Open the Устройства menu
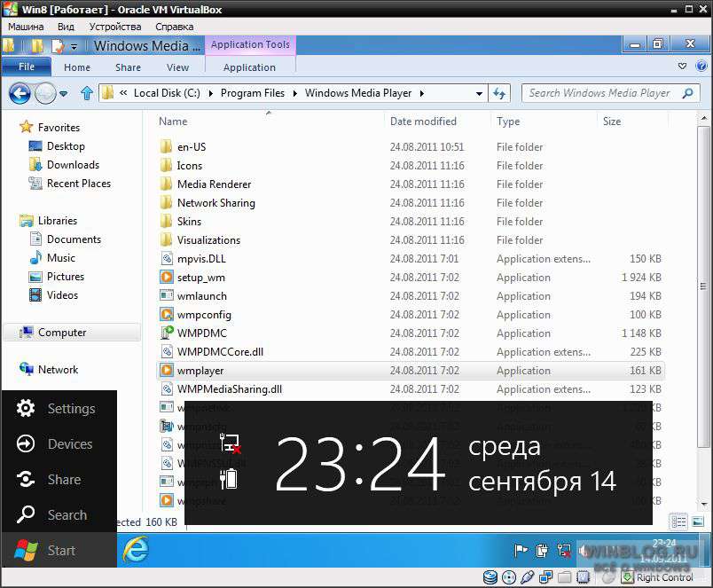This screenshot has height=588, width=713. [115, 27]
